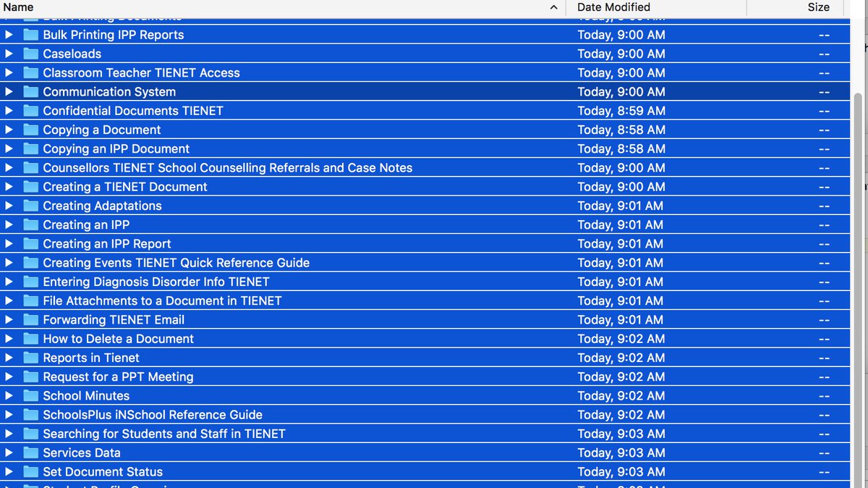Click the Confidential Documents TIENET folder icon

pos(30,111)
